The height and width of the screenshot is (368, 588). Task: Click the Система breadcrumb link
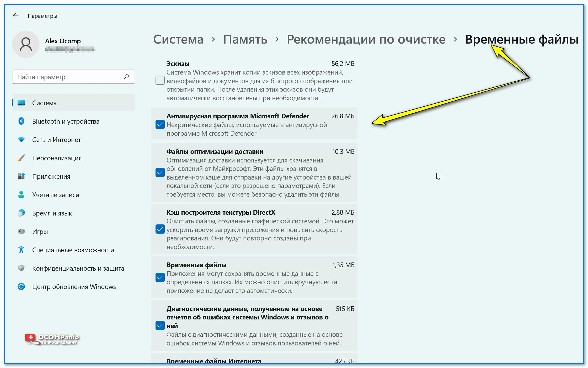click(x=178, y=39)
